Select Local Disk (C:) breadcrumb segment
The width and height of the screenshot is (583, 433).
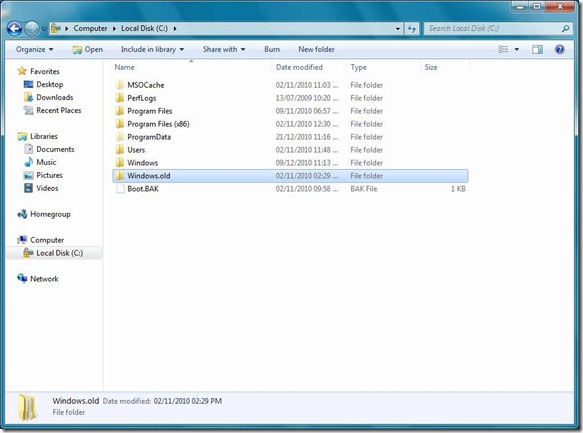click(144, 28)
